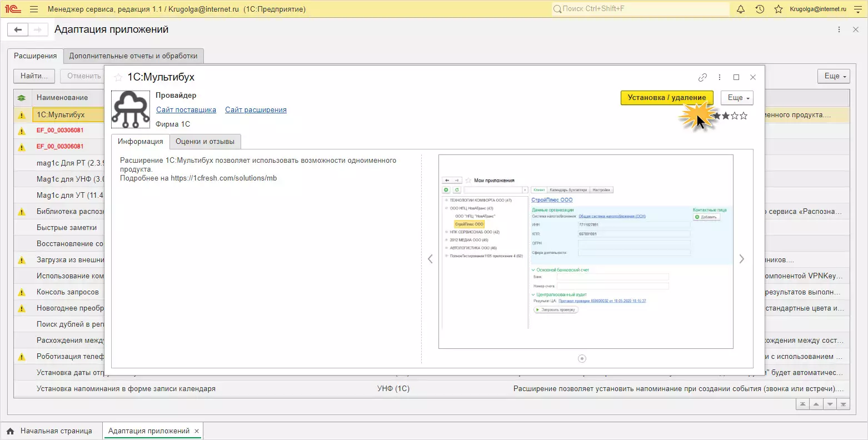Click the back navigation arrow
The image size is (868, 440).
pyautogui.click(x=18, y=29)
